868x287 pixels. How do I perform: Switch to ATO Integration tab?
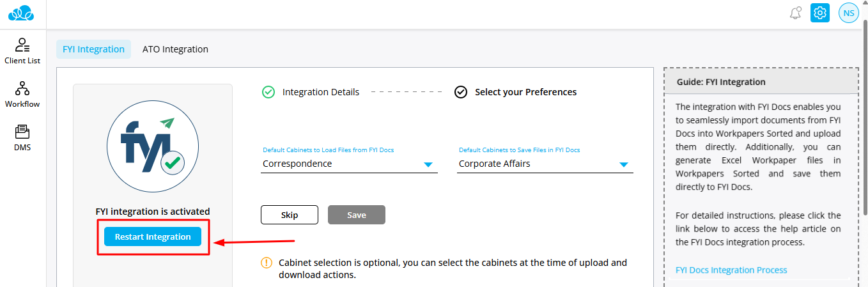pos(175,49)
